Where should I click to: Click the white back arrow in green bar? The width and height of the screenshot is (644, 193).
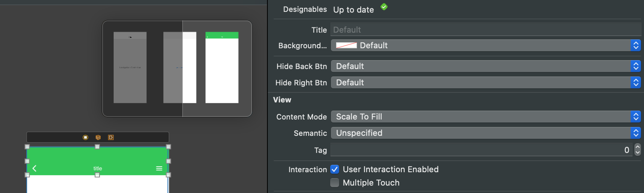(35, 169)
